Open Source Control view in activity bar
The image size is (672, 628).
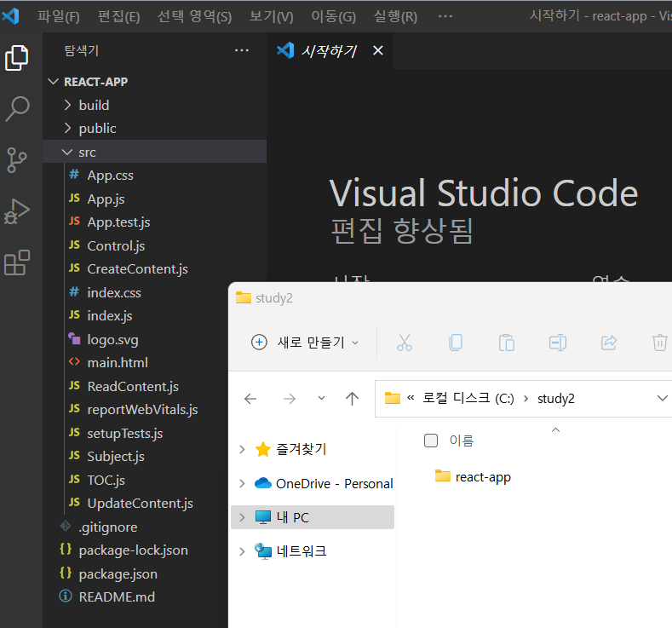[17, 160]
